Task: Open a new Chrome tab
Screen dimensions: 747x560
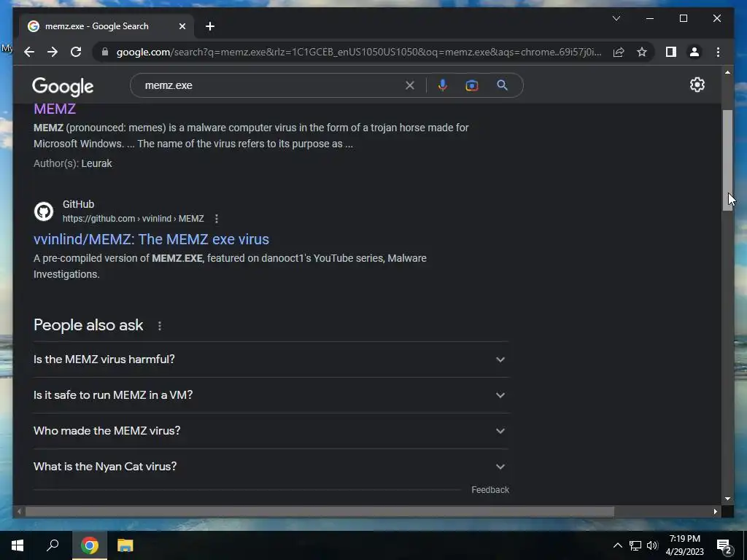Action: [x=210, y=26]
